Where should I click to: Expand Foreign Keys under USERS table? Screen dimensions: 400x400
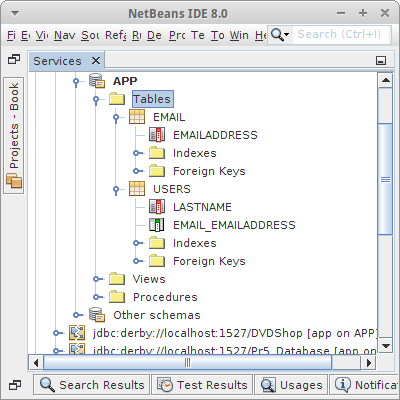pos(137,261)
